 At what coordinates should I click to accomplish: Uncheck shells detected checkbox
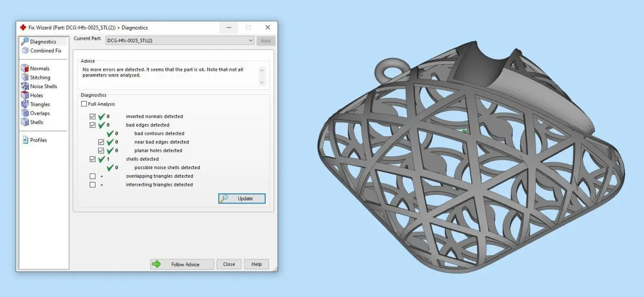coord(92,159)
